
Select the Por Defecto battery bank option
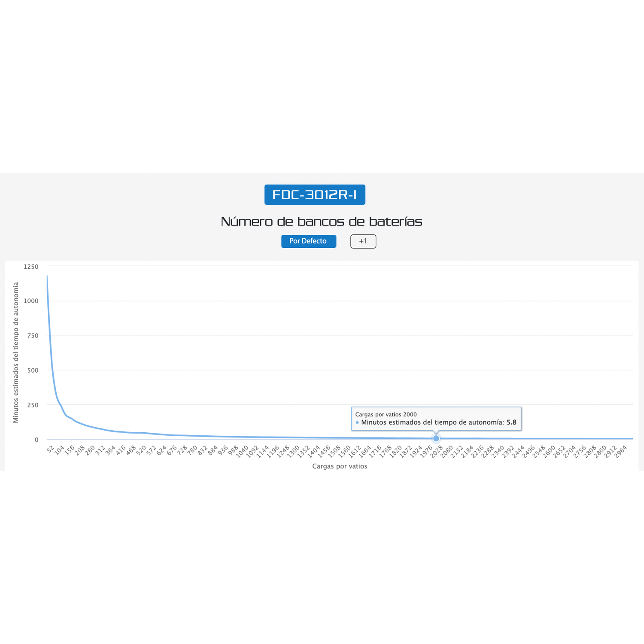(x=309, y=241)
